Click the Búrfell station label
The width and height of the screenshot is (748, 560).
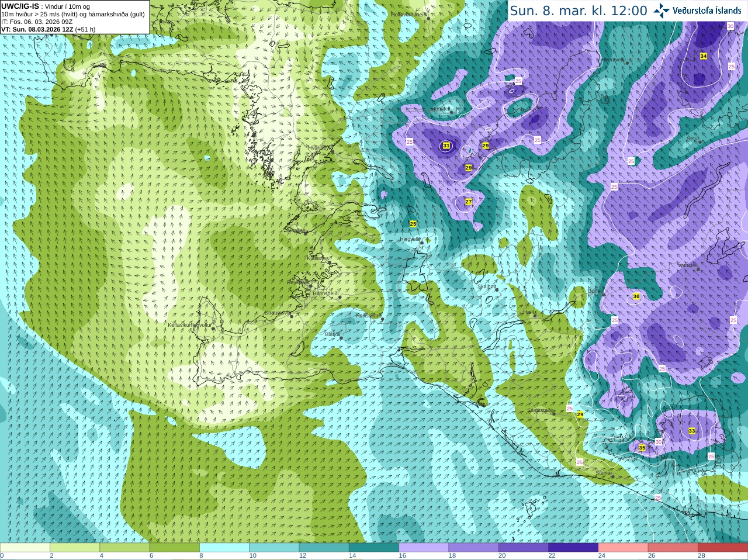595,291
